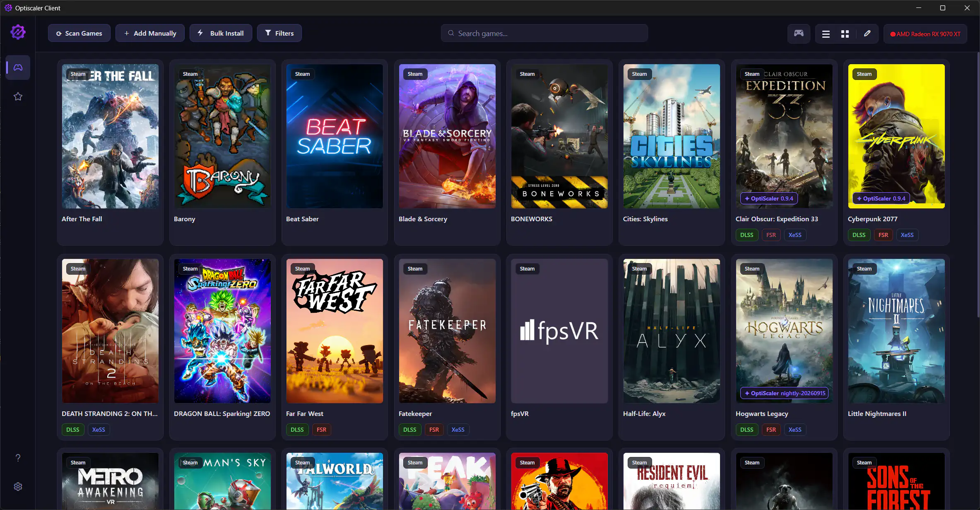Click FSR tag under Cyberpunk 2077
Viewport: 980px width, 510px height.
[x=883, y=235]
